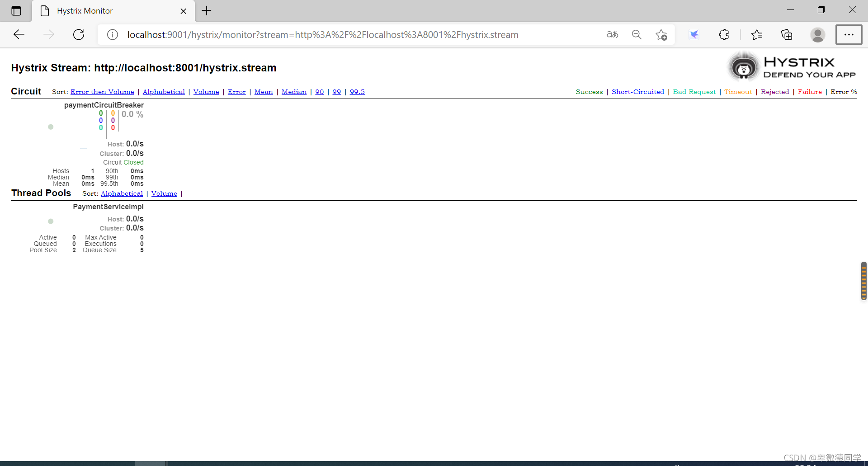The width and height of the screenshot is (868, 466).
Task: Click the Hystrix porcupine logo
Action: tap(744, 67)
